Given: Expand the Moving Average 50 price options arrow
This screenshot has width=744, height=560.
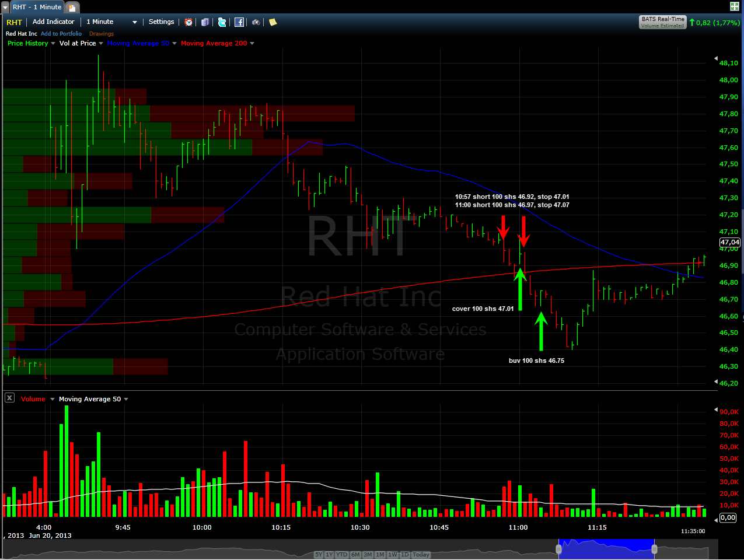Looking at the screenshot, I should click(x=174, y=44).
